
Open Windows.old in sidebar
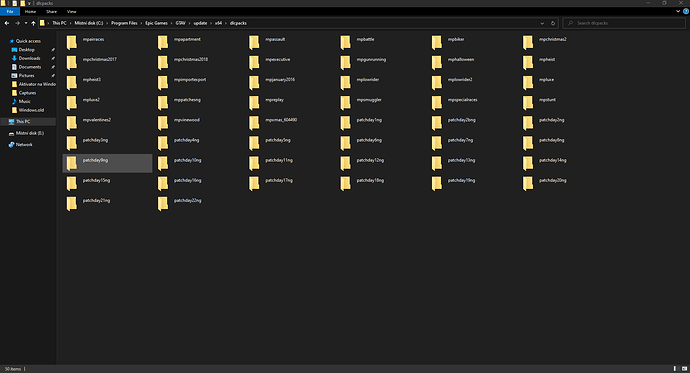pyautogui.click(x=31, y=110)
